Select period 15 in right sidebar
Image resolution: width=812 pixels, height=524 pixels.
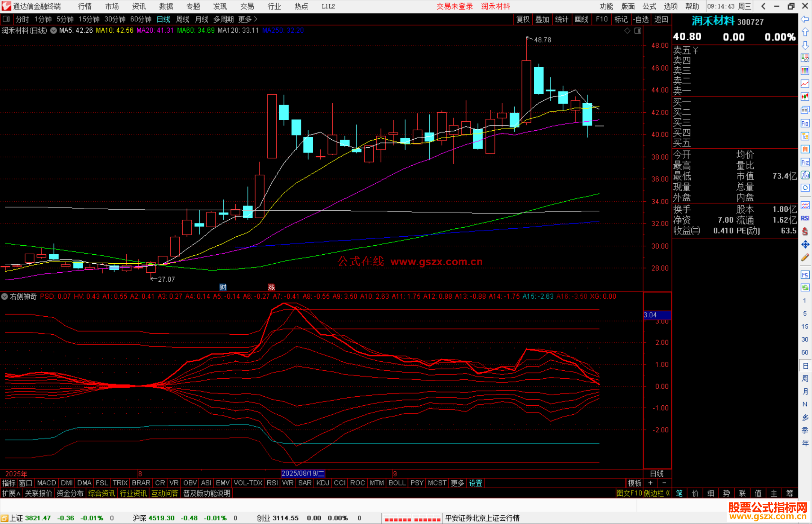[804, 326]
